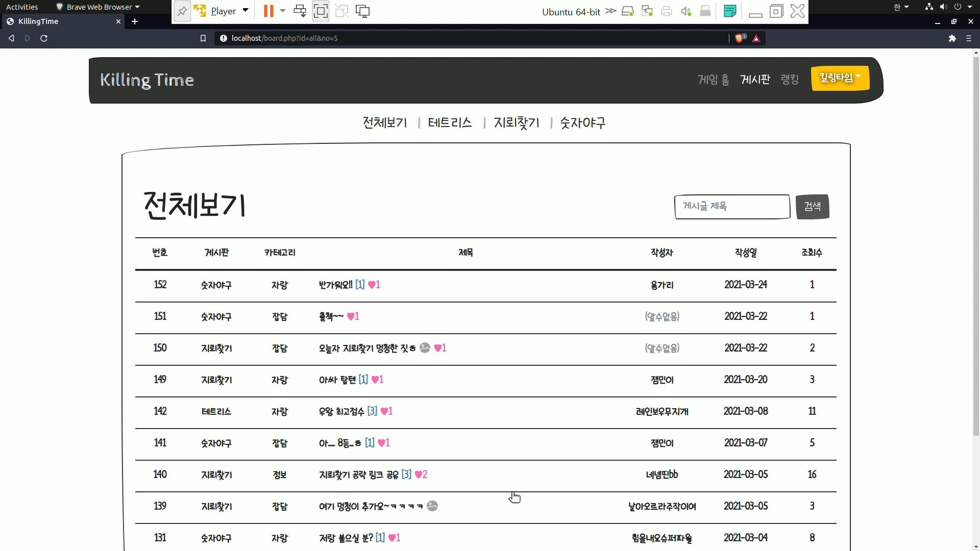This screenshot has width=980, height=551.
Task: Click the 게시글 제목 search field
Action: click(732, 207)
